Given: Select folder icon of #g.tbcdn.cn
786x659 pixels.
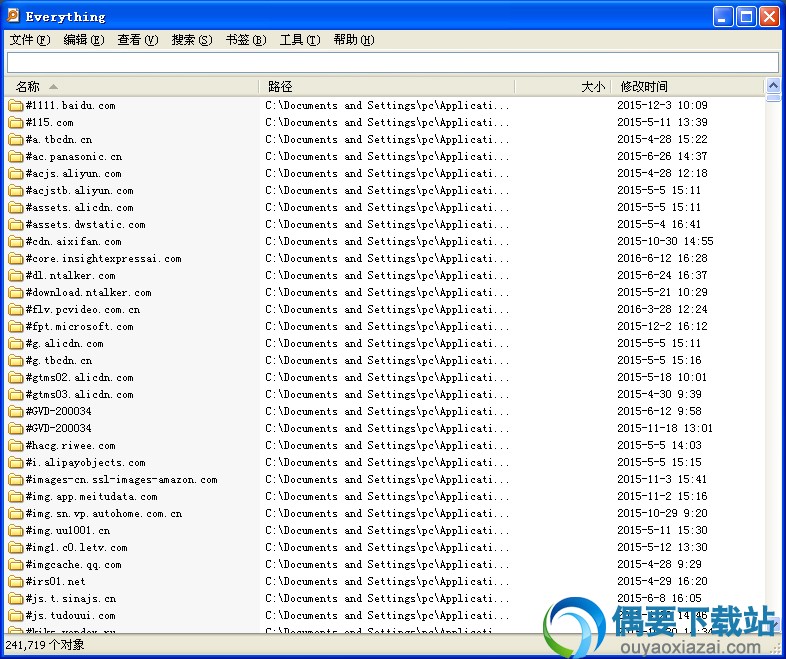Looking at the screenshot, I should (16, 361).
